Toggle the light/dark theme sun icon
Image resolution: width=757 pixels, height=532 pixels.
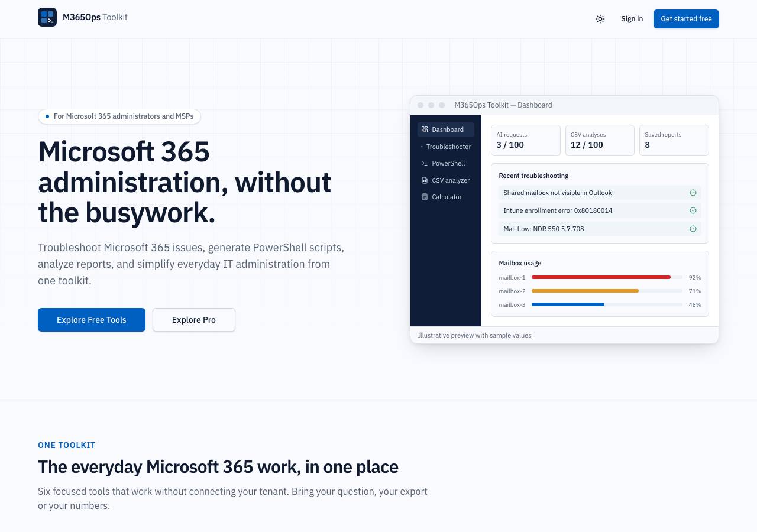point(600,19)
